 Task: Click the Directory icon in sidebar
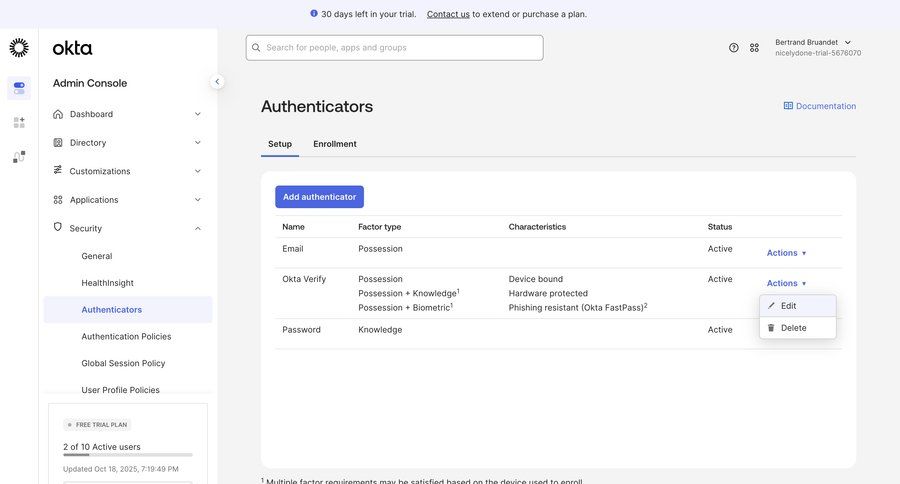coord(58,142)
